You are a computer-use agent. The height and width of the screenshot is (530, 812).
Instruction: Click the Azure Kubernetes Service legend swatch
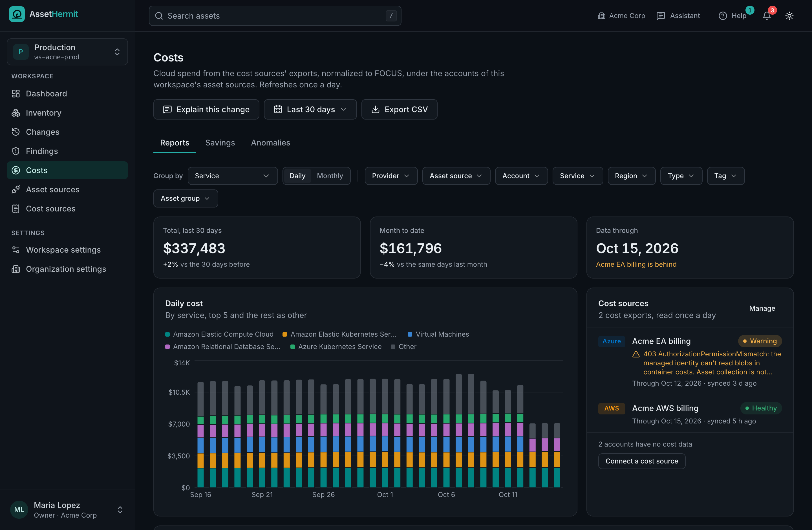click(x=292, y=346)
